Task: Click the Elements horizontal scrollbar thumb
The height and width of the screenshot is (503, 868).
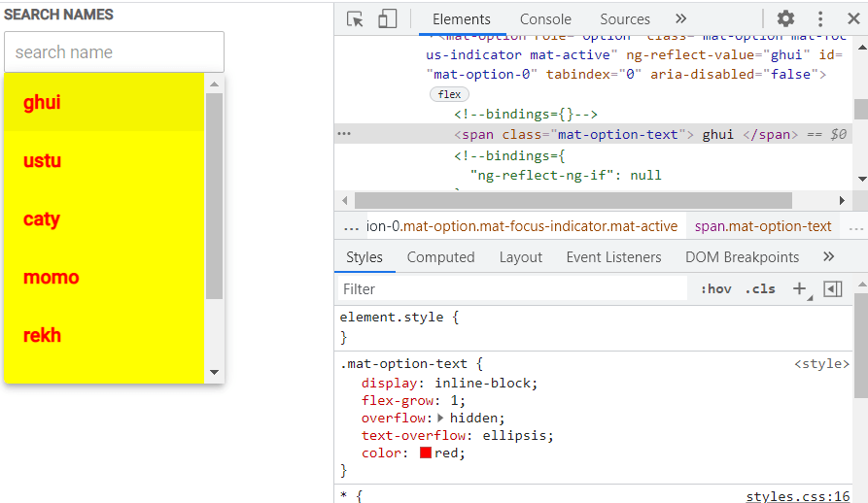Action: (x=573, y=200)
